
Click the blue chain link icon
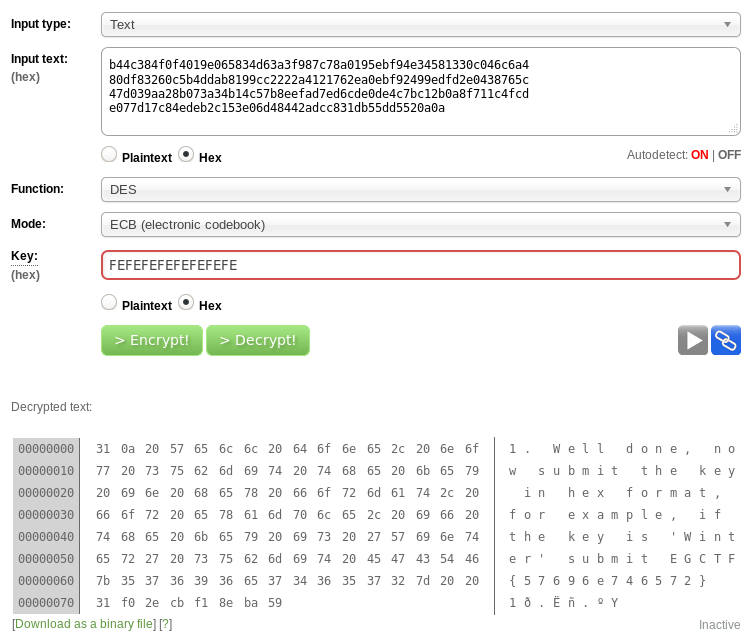[x=726, y=341]
